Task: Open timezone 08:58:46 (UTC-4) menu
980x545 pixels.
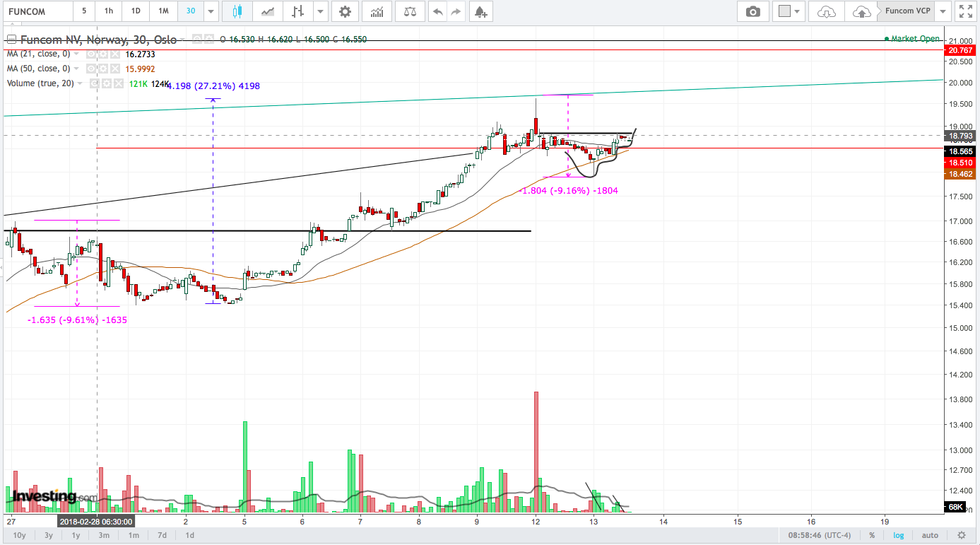Action: tap(821, 535)
